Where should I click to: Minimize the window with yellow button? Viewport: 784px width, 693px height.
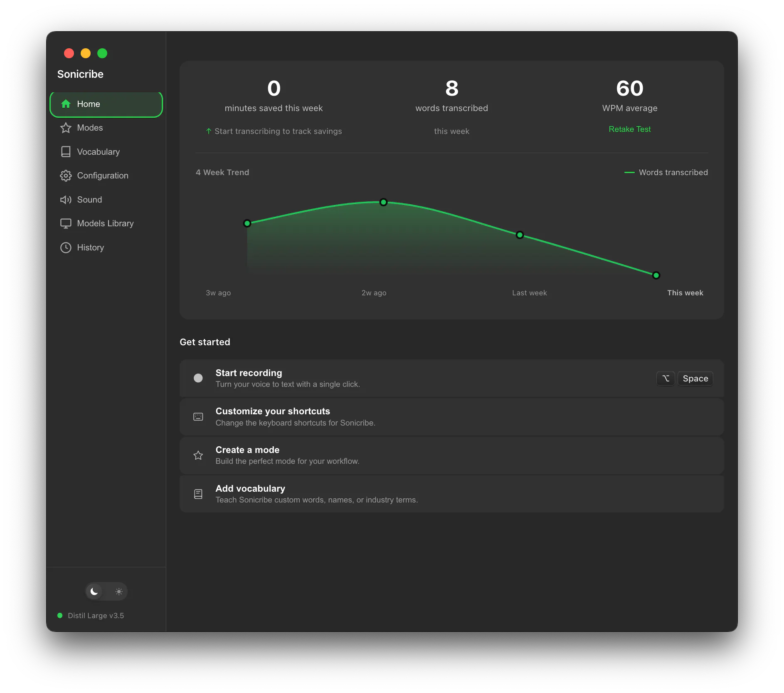(x=86, y=53)
